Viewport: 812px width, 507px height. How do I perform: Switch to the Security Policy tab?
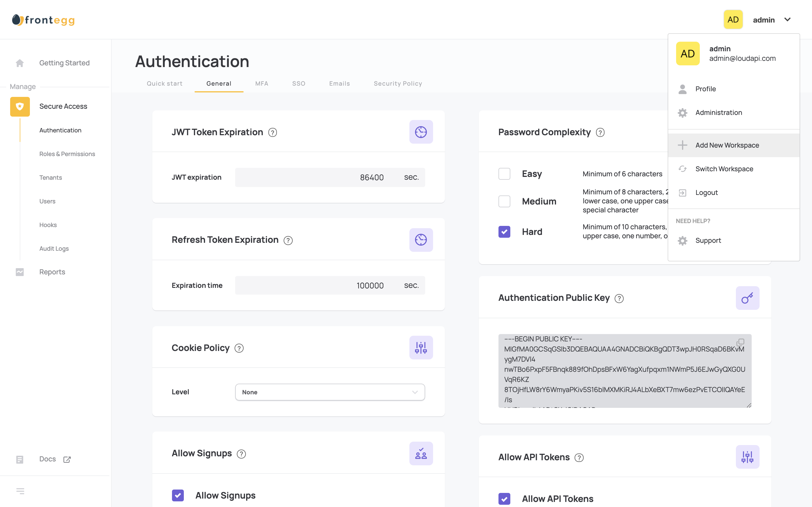coord(398,83)
